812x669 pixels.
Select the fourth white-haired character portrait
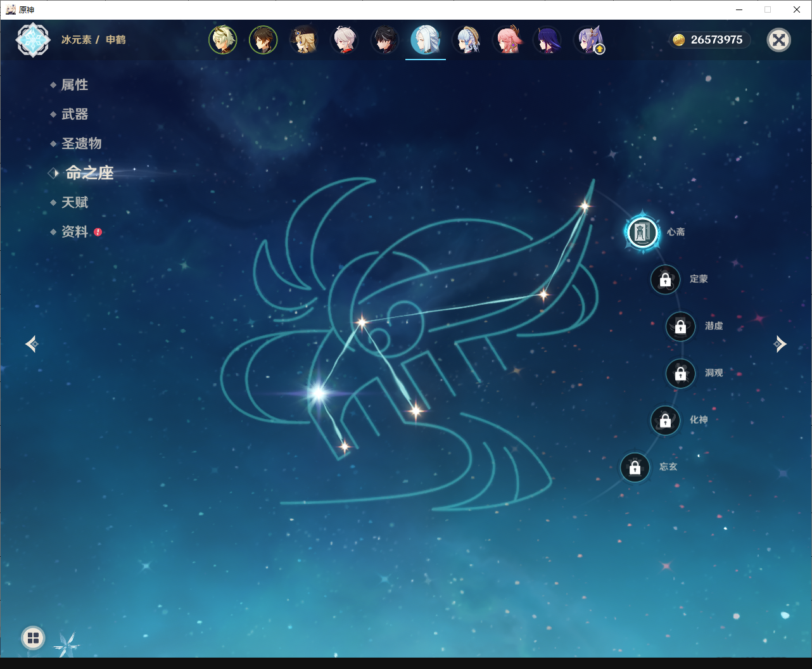(x=344, y=40)
